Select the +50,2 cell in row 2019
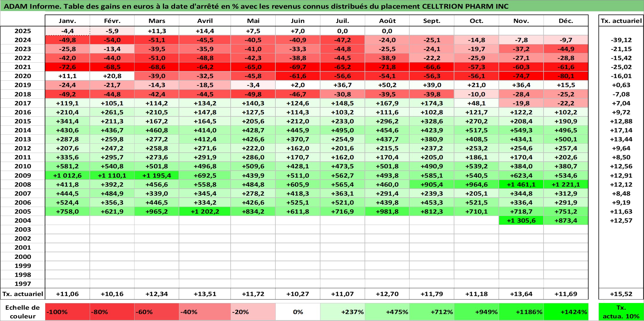This screenshot has height=321, width=644. pyautogui.click(x=387, y=85)
